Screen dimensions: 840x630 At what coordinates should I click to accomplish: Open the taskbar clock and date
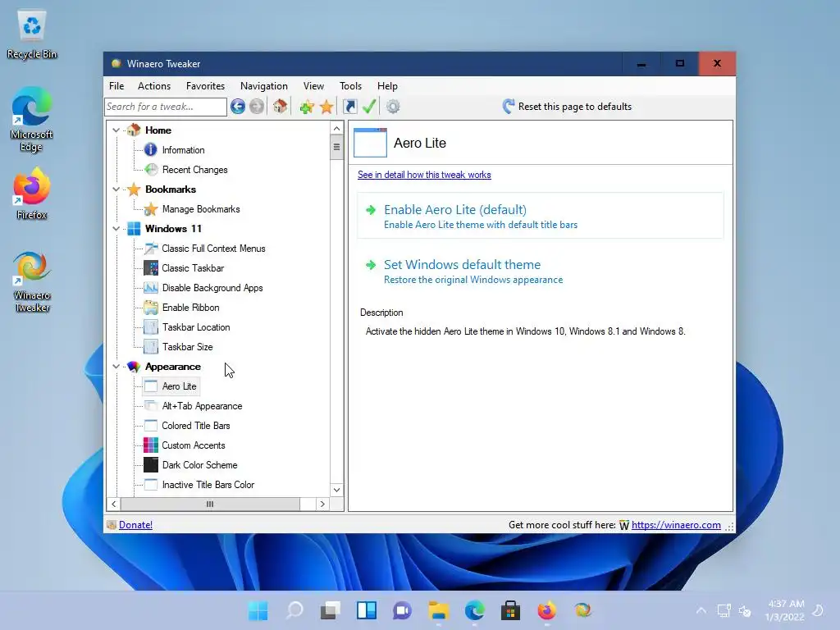coord(785,610)
